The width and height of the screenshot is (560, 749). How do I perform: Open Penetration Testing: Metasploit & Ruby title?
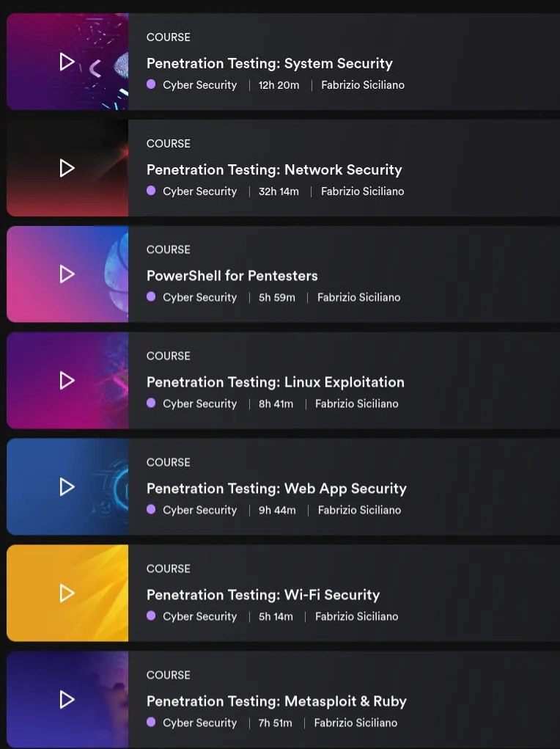(x=276, y=701)
